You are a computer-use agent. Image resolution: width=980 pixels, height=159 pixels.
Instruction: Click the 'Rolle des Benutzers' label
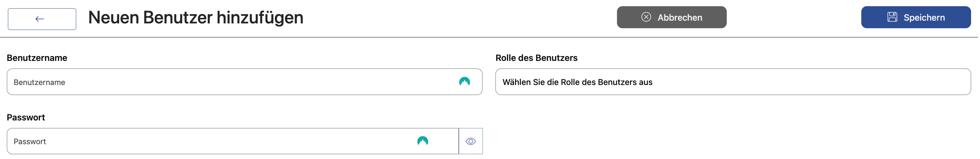pos(536,58)
